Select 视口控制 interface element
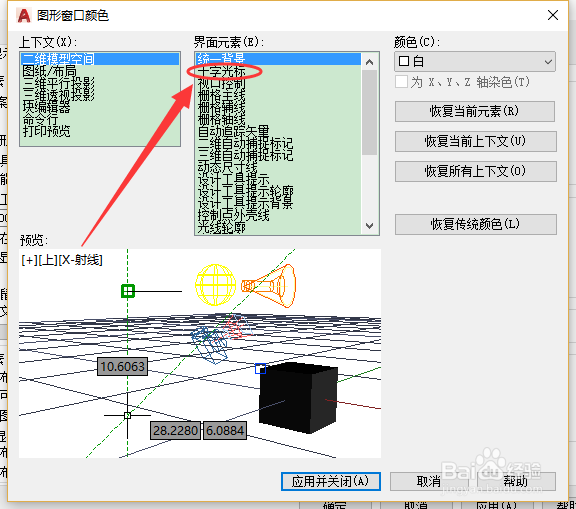This screenshot has width=576, height=509. (222, 83)
